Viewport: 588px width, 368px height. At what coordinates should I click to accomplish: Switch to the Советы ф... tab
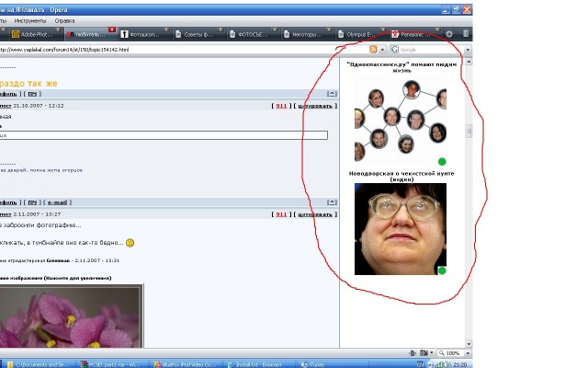coord(198,34)
